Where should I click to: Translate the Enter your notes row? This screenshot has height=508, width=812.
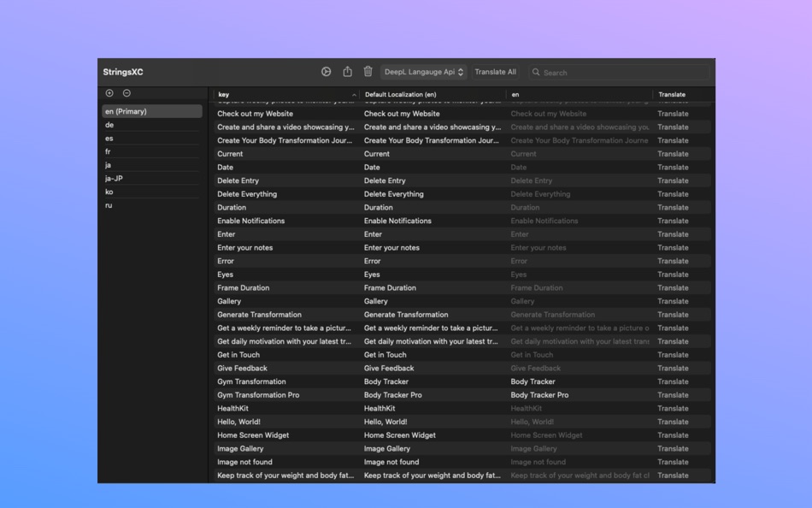[x=673, y=248]
